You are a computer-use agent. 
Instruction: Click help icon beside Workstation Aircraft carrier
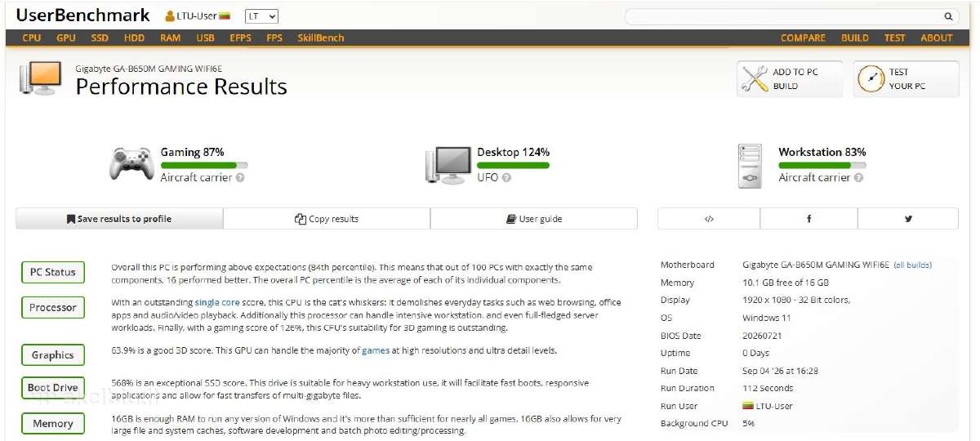(x=859, y=177)
